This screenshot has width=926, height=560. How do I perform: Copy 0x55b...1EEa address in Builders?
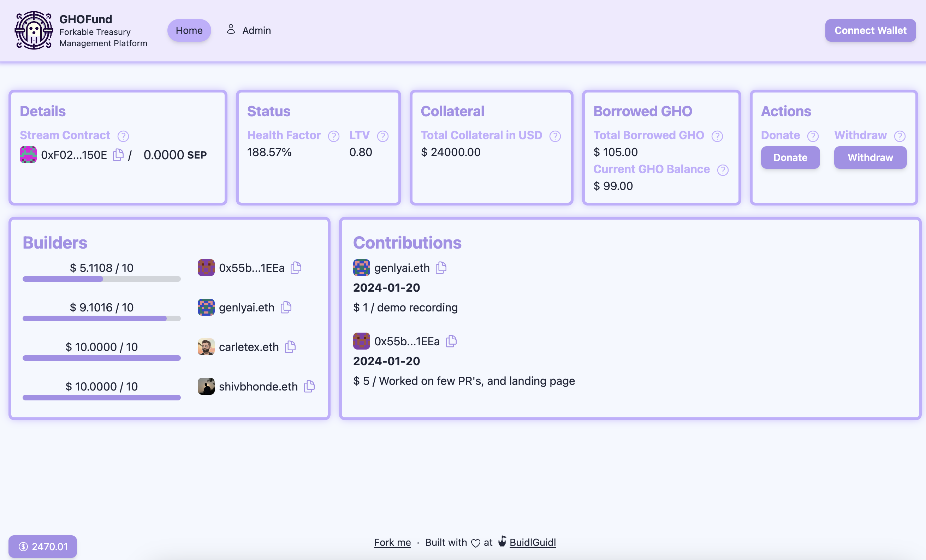coord(296,268)
